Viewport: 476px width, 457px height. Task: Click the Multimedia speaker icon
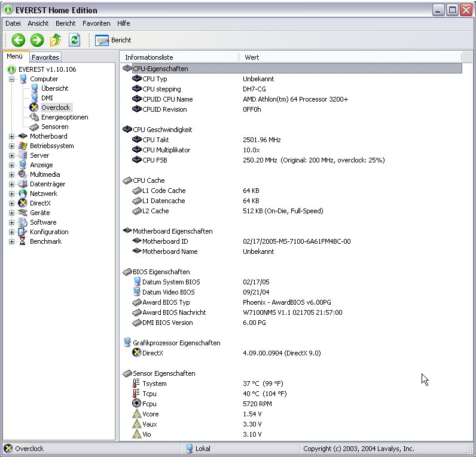click(23, 174)
